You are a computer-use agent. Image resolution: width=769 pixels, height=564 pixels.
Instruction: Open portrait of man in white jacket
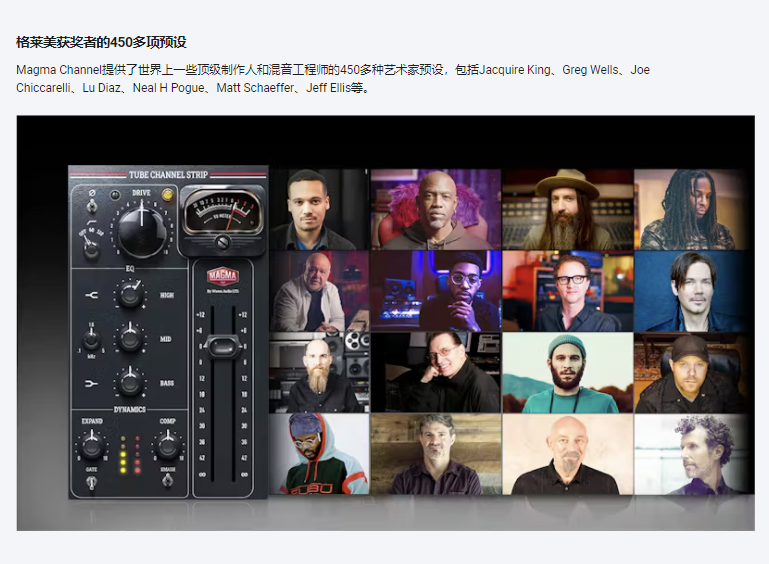(319, 291)
